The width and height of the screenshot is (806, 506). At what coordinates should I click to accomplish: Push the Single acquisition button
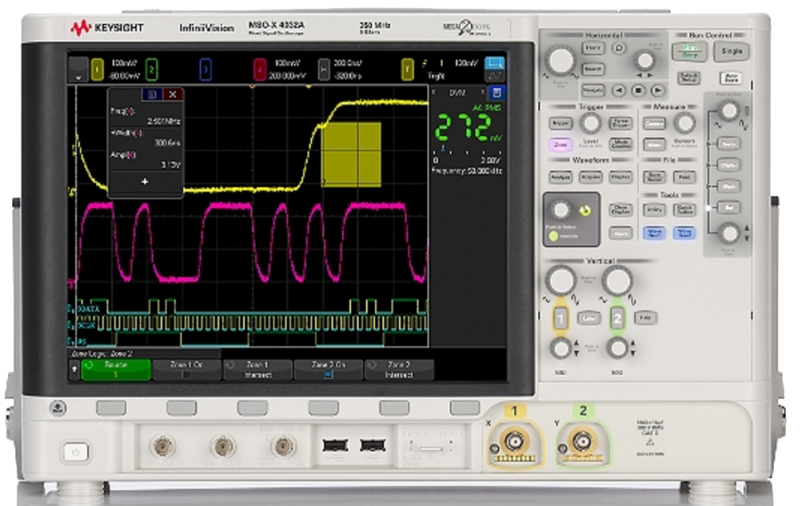click(x=731, y=51)
